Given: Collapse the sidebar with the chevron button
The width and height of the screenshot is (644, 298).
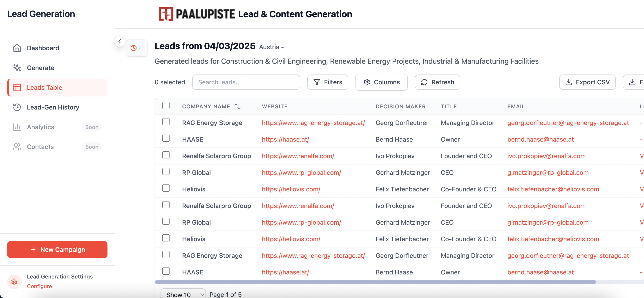Looking at the screenshot, I should (x=119, y=41).
